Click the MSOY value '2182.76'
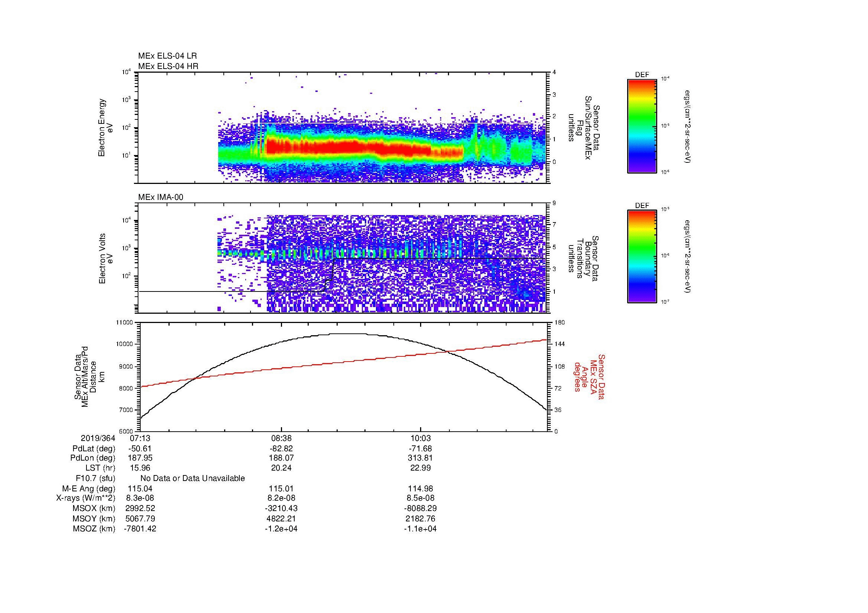 tap(420, 519)
